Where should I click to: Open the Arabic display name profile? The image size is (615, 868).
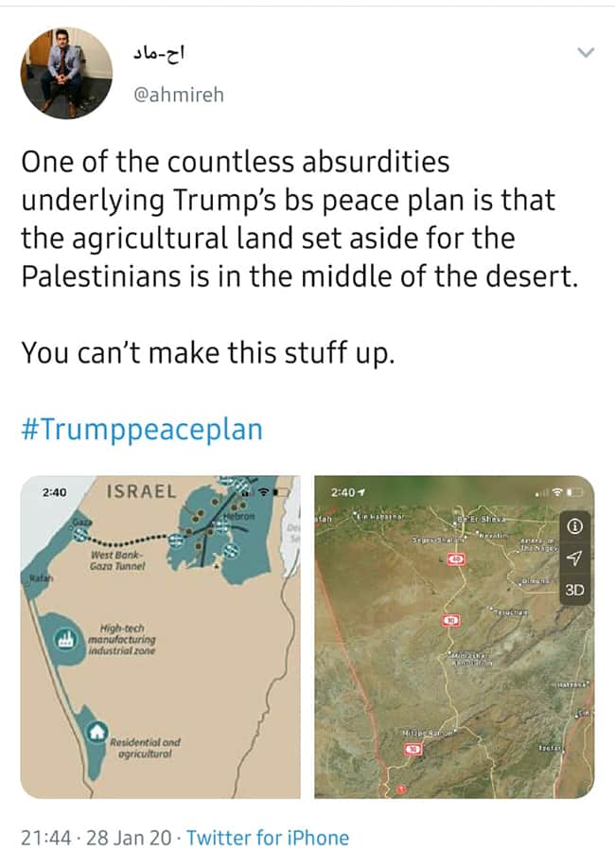[x=159, y=53]
